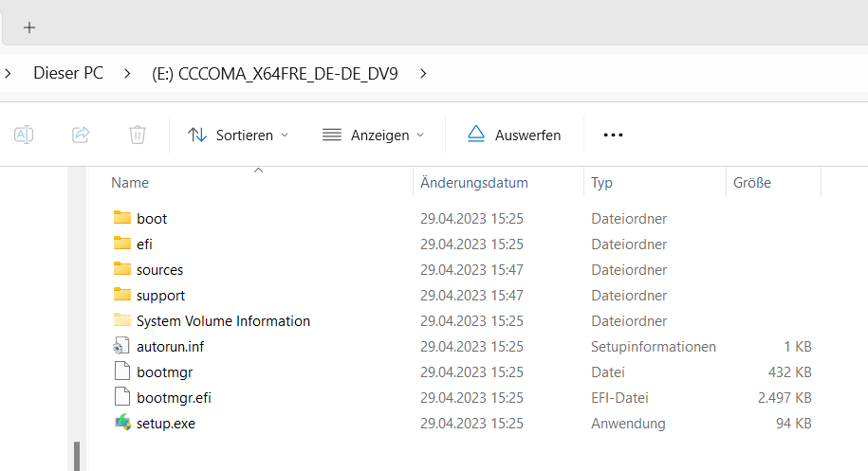
Task: Click the delete trash icon
Action: [x=138, y=135]
